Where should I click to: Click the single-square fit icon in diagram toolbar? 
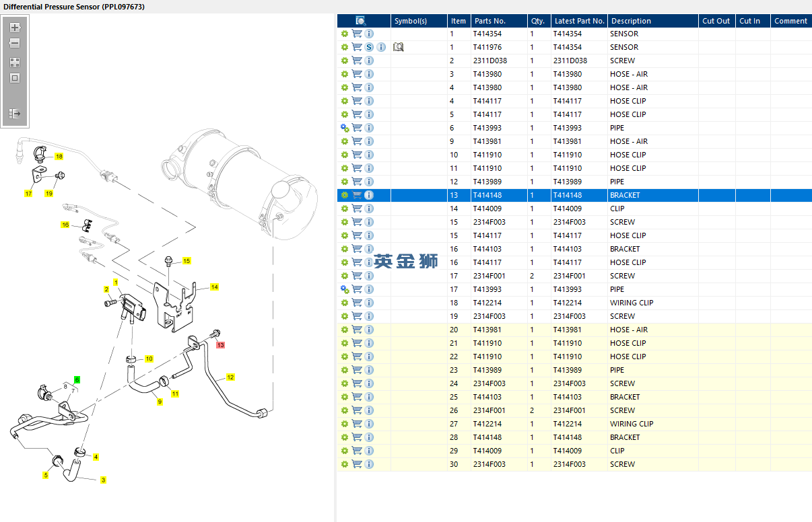(15, 78)
